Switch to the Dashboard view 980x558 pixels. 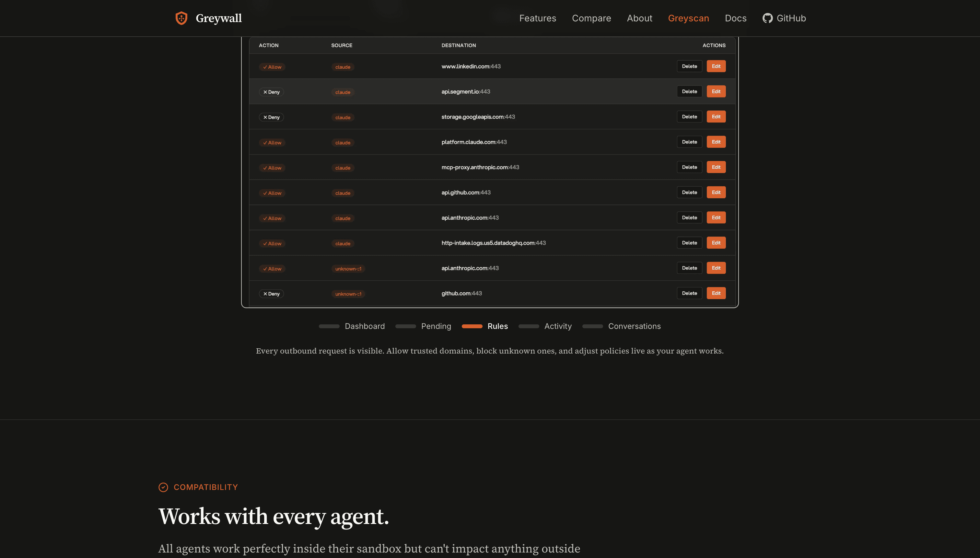point(365,326)
